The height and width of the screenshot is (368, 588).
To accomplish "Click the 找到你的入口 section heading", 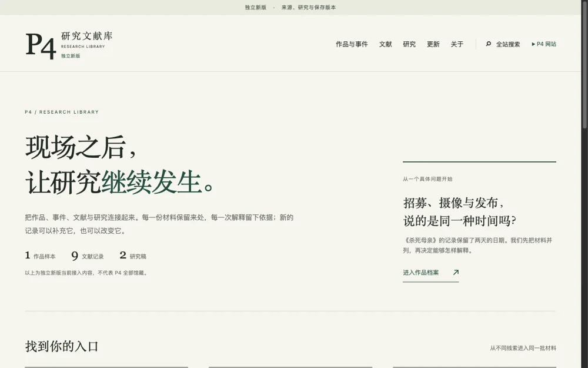I will pyautogui.click(x=62, y=346).
